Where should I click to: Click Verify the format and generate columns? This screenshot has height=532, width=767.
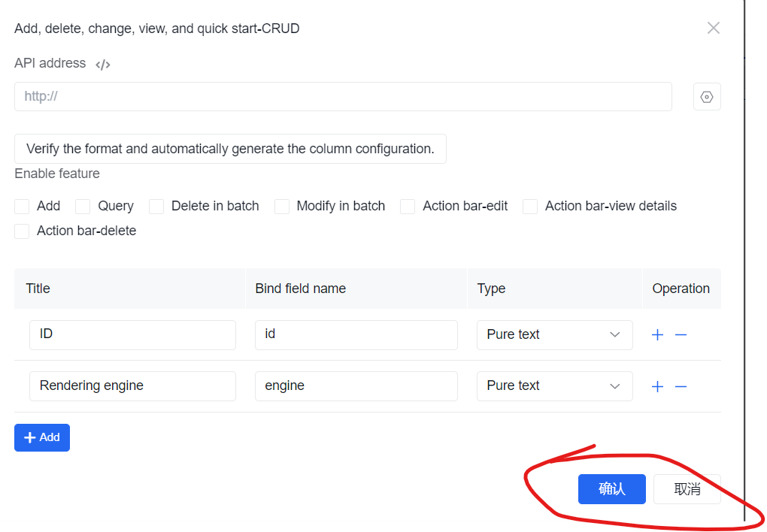(230, 149)
